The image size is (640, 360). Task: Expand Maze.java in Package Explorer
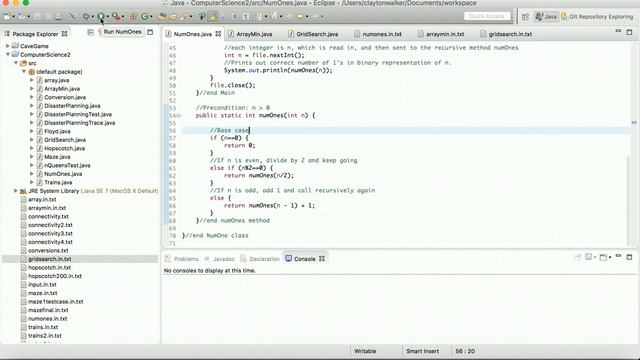(x=32, y=157)
